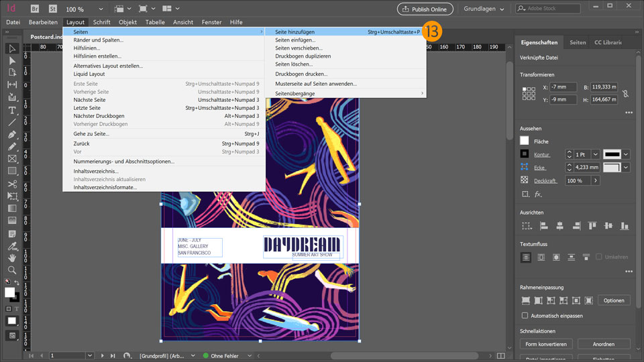Open the page number dropdown in status bar
The width and height of the screenshot is (644, 362).
click(x=89, y=355)
